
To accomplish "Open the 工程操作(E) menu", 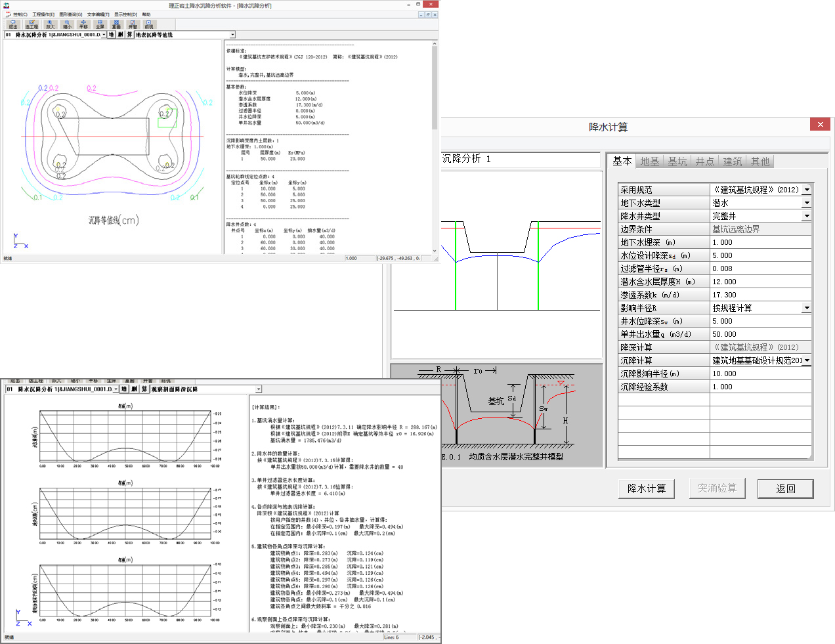I will [x=43, y=14].
